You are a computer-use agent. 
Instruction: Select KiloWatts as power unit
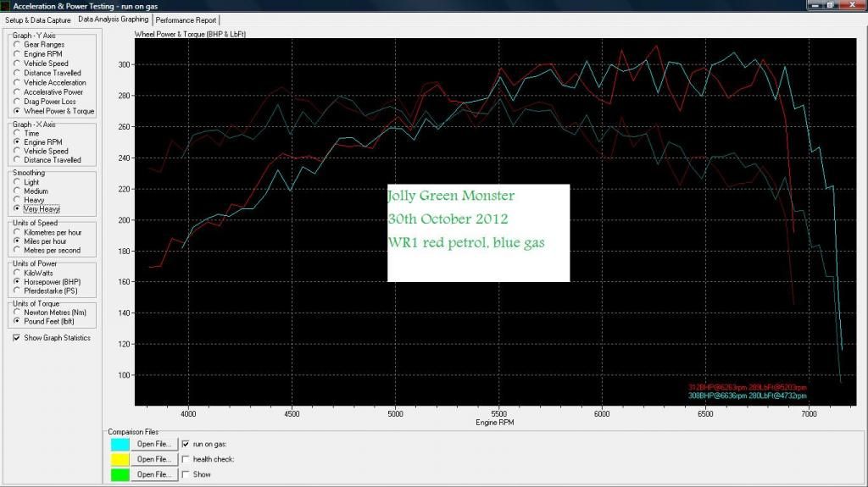pyautogui.click(x=17, y=272)
